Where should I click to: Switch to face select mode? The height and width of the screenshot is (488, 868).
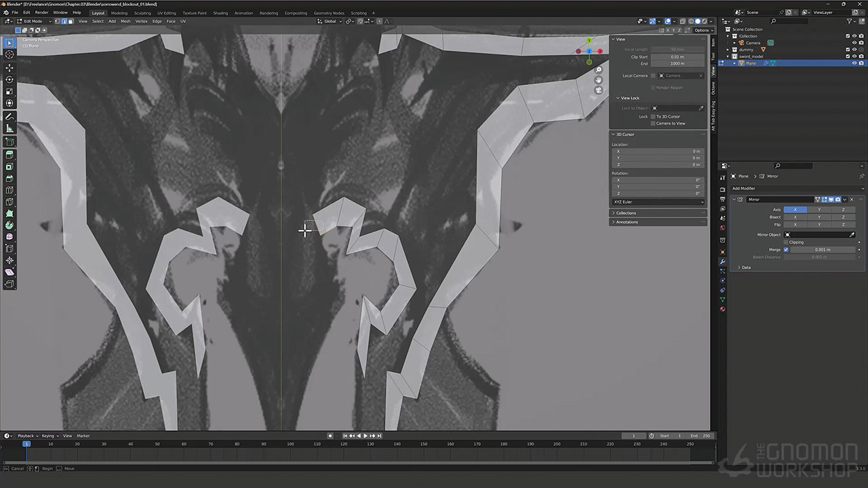71,21
